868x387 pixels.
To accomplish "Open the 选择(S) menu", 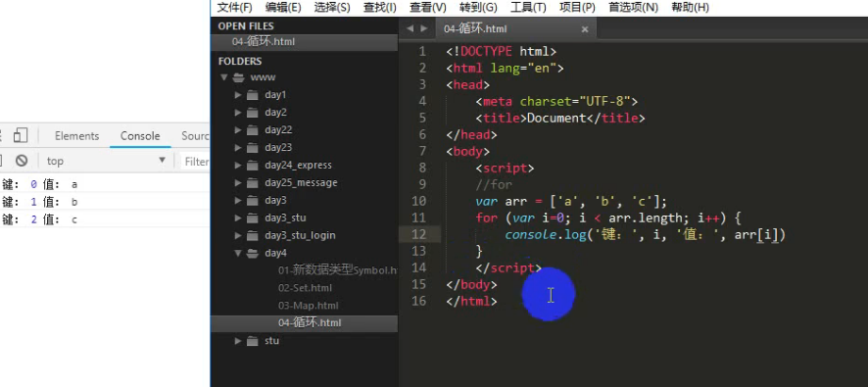I will 332,7.
